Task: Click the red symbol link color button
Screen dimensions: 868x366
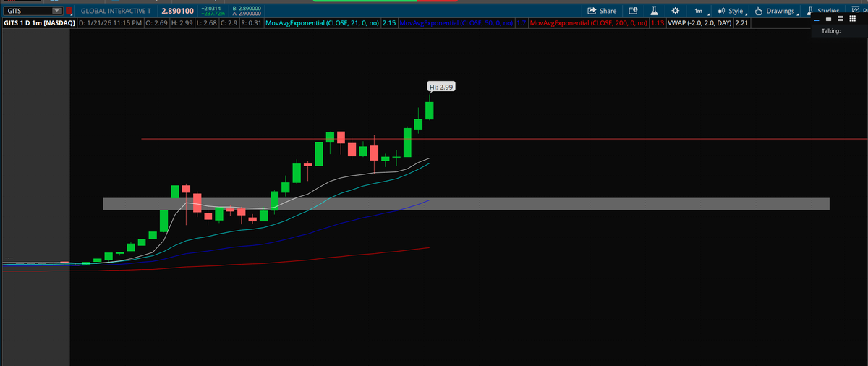Action: point(69,12)
